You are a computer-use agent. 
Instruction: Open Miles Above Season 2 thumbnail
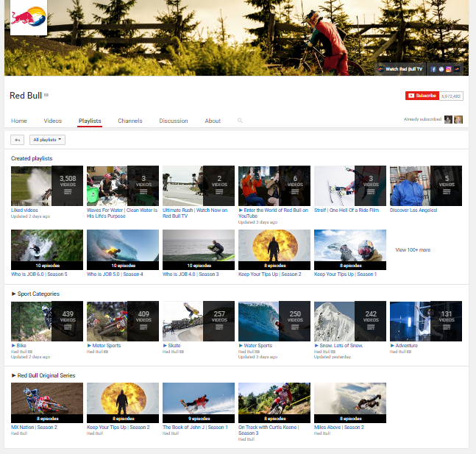click(350, 402)
